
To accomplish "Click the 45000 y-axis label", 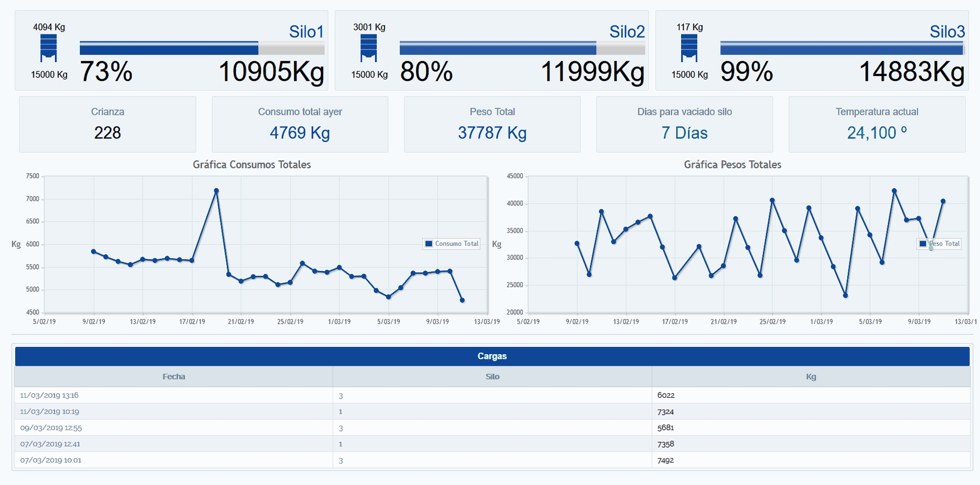I will click(515, 176).
